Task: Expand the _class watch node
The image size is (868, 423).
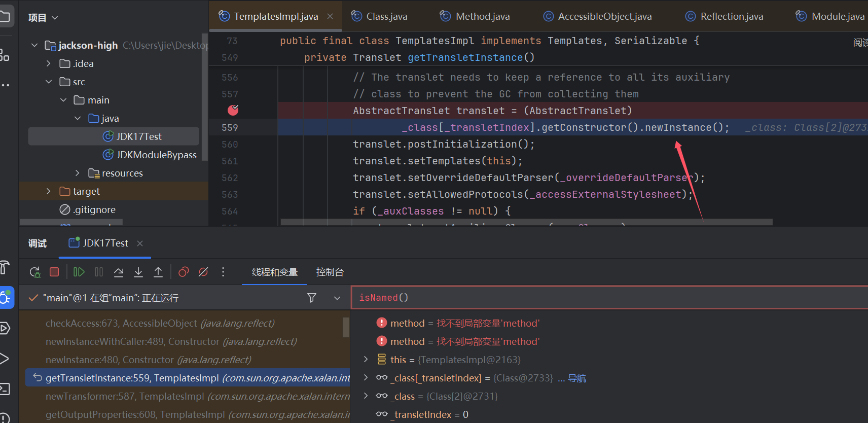Action: [x=366, y=396]
